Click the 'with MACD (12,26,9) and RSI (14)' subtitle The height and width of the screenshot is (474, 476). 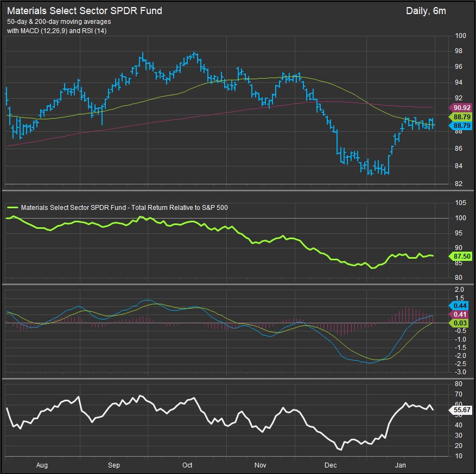(57, 31)
